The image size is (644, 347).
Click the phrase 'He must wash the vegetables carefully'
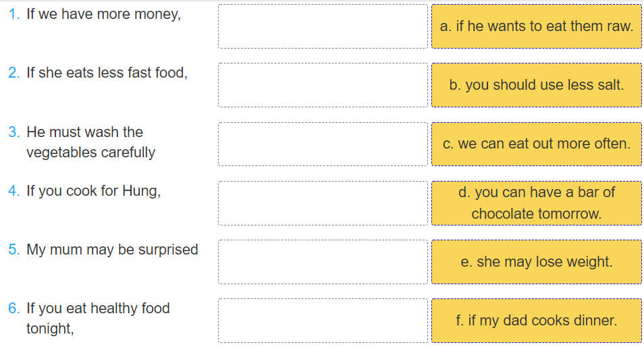[90, 142]
